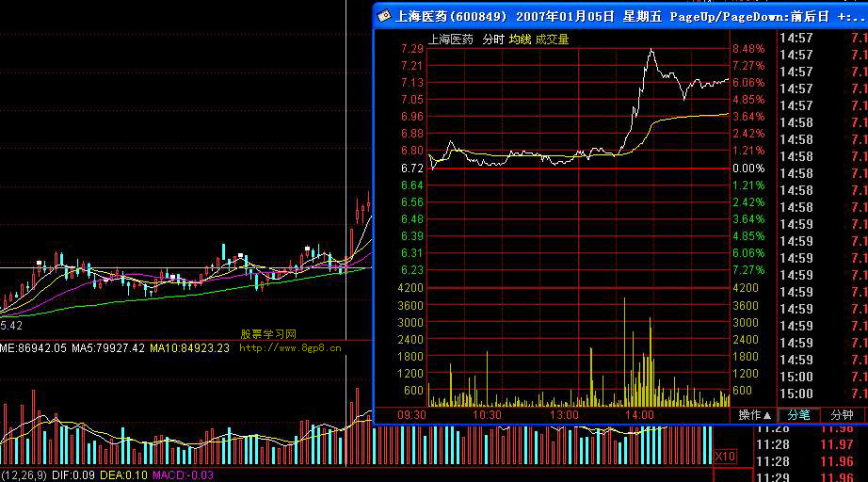Image resolution: width=868 pixels, height=482 pixels.
Task: Click the (12,26,9) MACD parameter label
Action: pyautogui.click(x=23, y=475)
